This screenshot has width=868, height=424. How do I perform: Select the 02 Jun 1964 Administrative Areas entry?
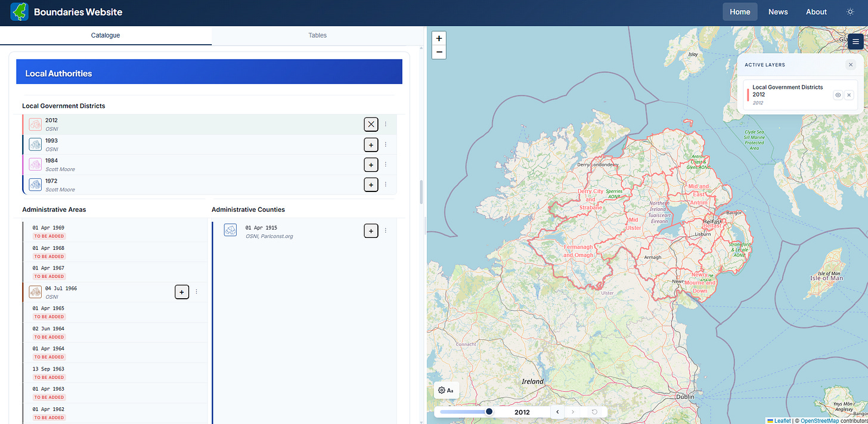point(115,333)
